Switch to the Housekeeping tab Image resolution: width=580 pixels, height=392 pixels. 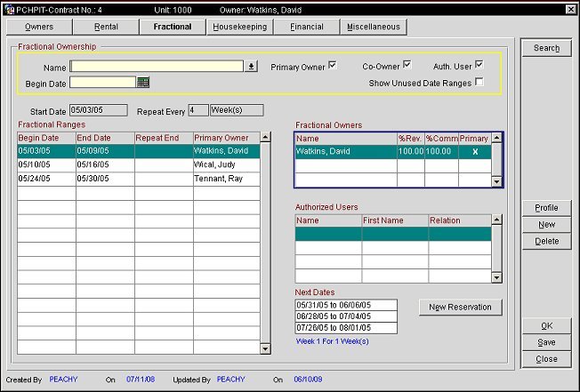[x=239, y=27]
